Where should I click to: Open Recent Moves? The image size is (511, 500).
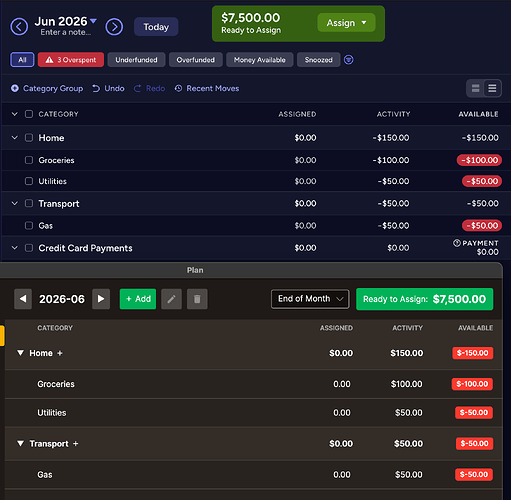(x=207, y=88)
